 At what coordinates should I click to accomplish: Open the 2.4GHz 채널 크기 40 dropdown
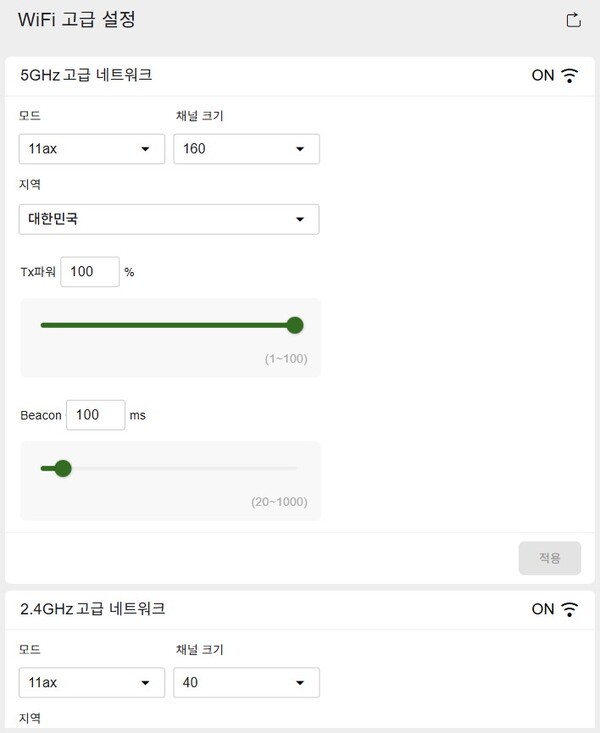point(246,683)
